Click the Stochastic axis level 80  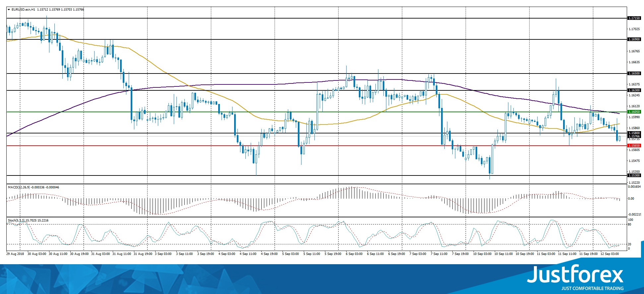pos(629,224)
